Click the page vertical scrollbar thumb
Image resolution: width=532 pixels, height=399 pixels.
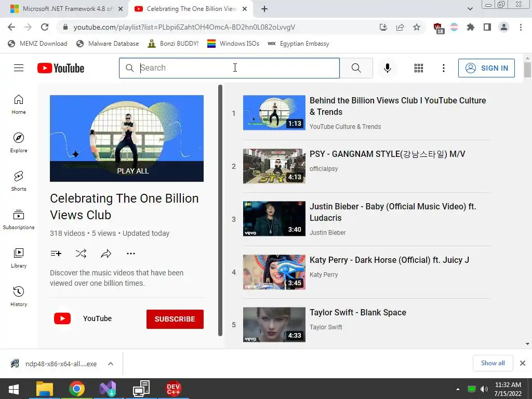click(527, 69)
